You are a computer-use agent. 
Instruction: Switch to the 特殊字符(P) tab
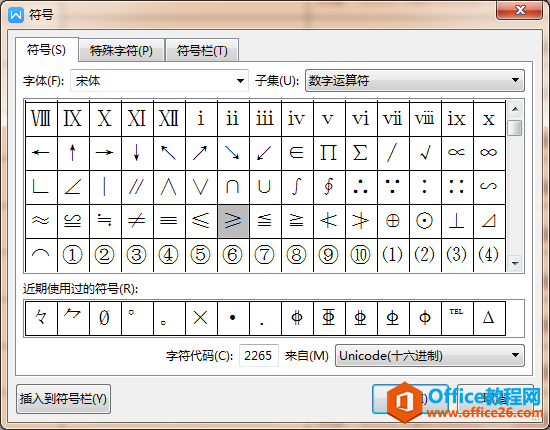pyautogui.click(x=121, y=51)
